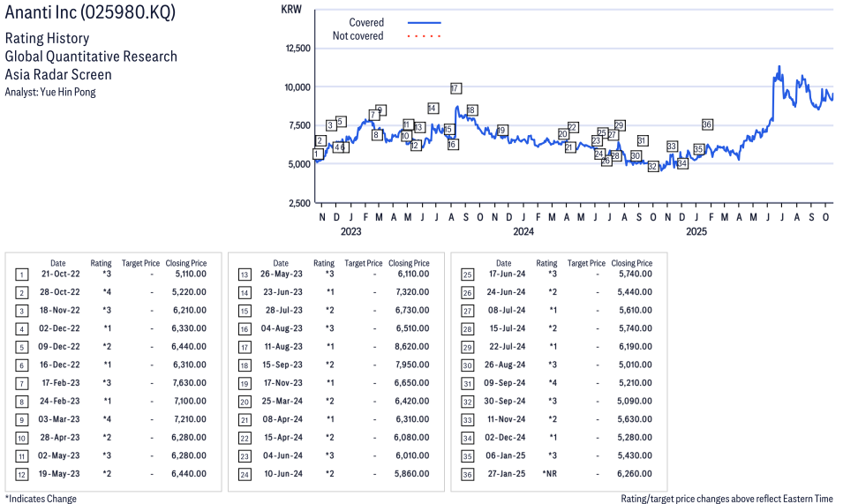Click the Ananti Inc (025980.KQ) title
Image resolution: width=843 pixels, height=504 pixels.
[90, 13]
